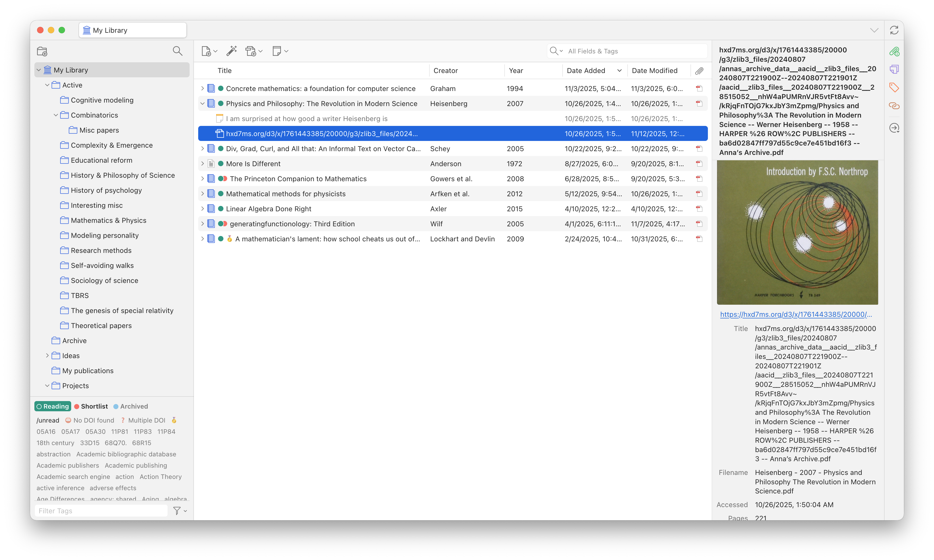The image size is (934, 560).
Task: Open the Related items sidebar icon
Action: (x=894, y=106)
